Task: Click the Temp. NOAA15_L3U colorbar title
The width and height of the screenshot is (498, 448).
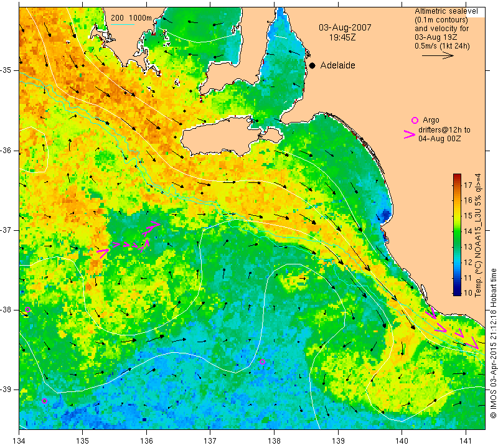Action: click(478, 235)
